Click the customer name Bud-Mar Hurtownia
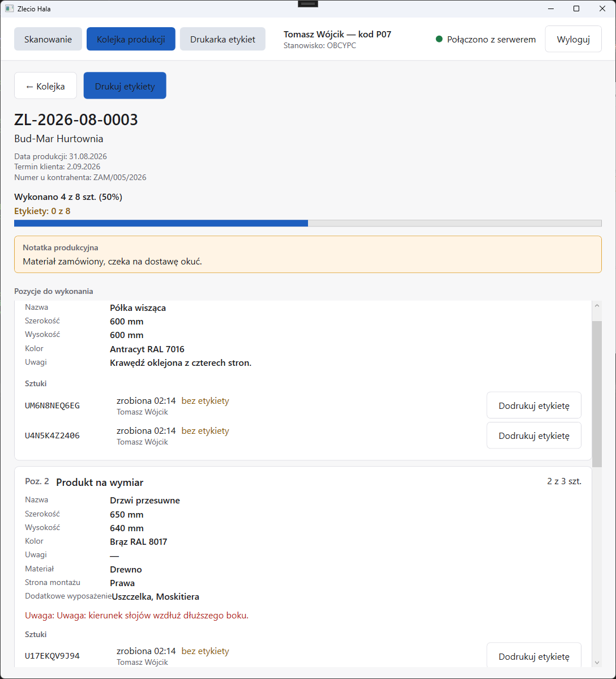Screen dimensions: 616x679 coord(59,139)
